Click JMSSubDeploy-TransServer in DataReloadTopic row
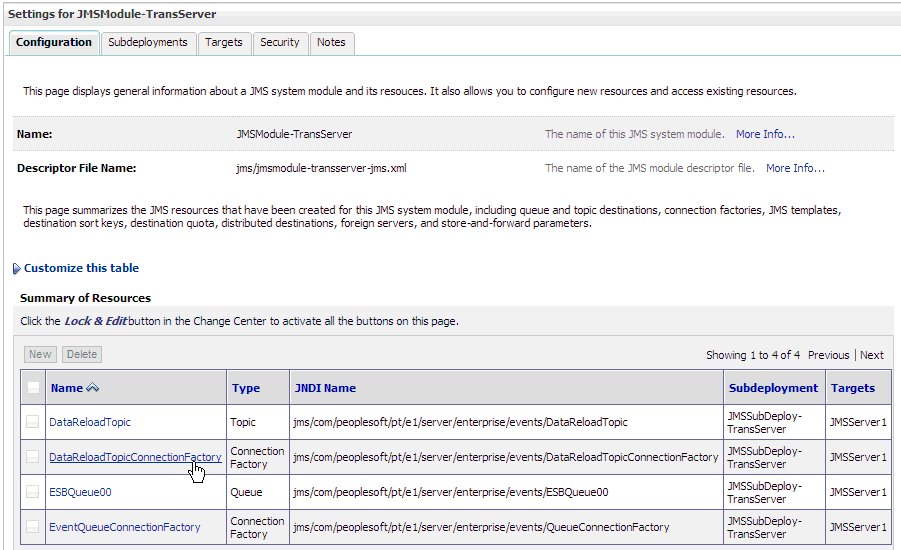Screen dimensions: 901x550 click(765, 422)
